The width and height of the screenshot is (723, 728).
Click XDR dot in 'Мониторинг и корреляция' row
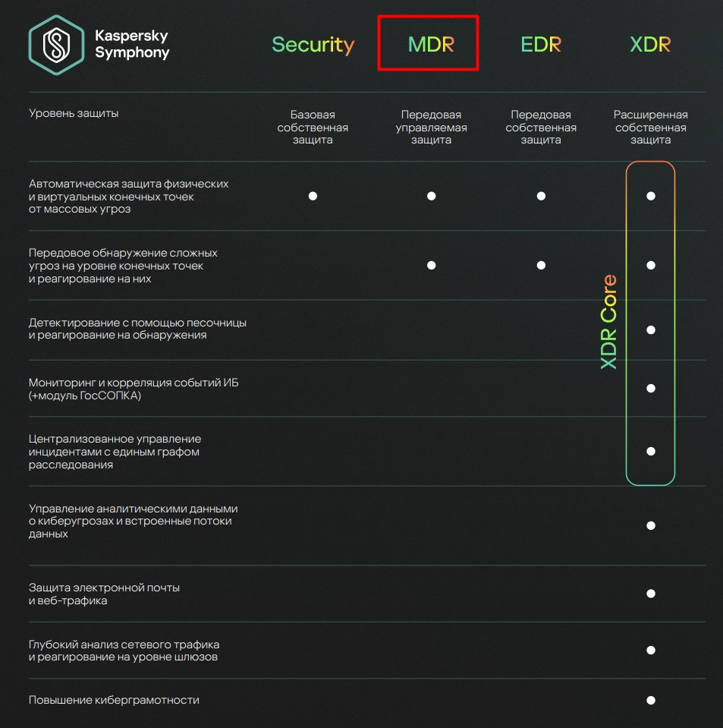tap(651, 388)
